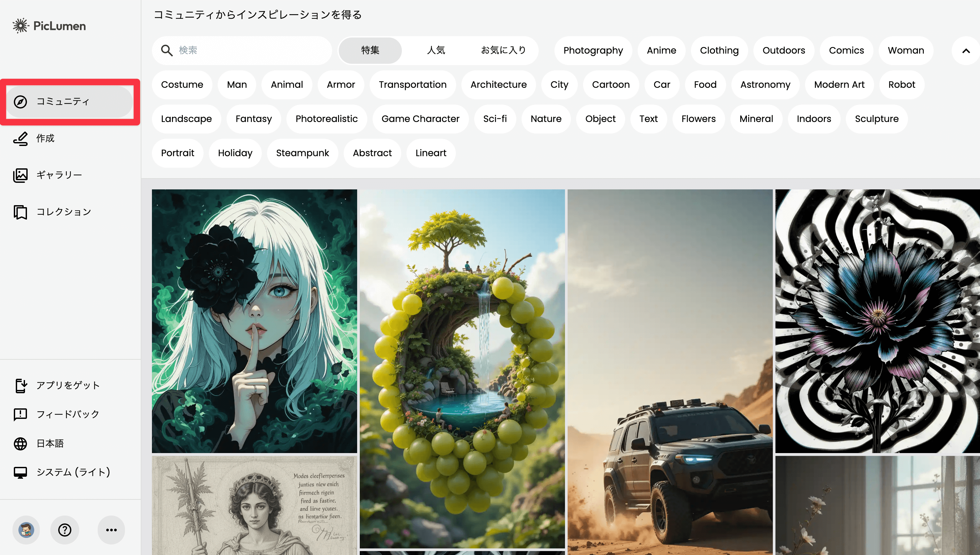Click the 検索 search input field
The width and height of the screenshot is (980, 555).
pyautogui.click(x=252, y=50)
